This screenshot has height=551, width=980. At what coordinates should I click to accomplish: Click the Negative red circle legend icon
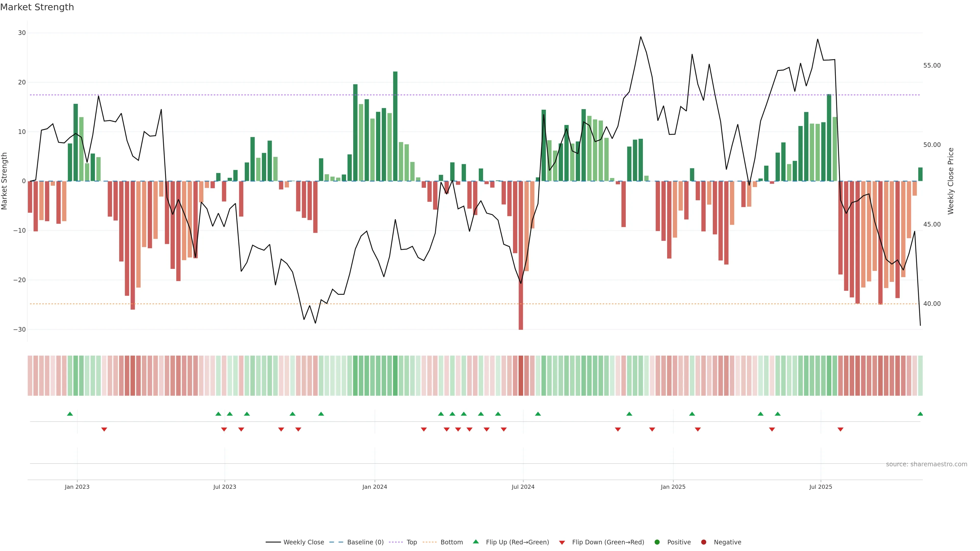click(703, 542)
